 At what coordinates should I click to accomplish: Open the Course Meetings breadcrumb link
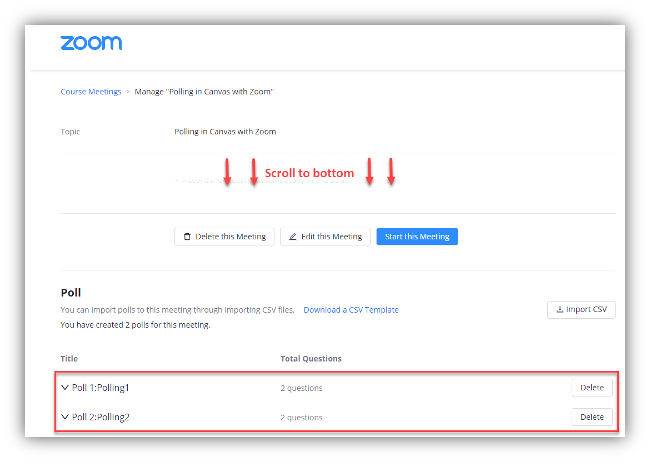pyautogui.click(x=90, y=92)
